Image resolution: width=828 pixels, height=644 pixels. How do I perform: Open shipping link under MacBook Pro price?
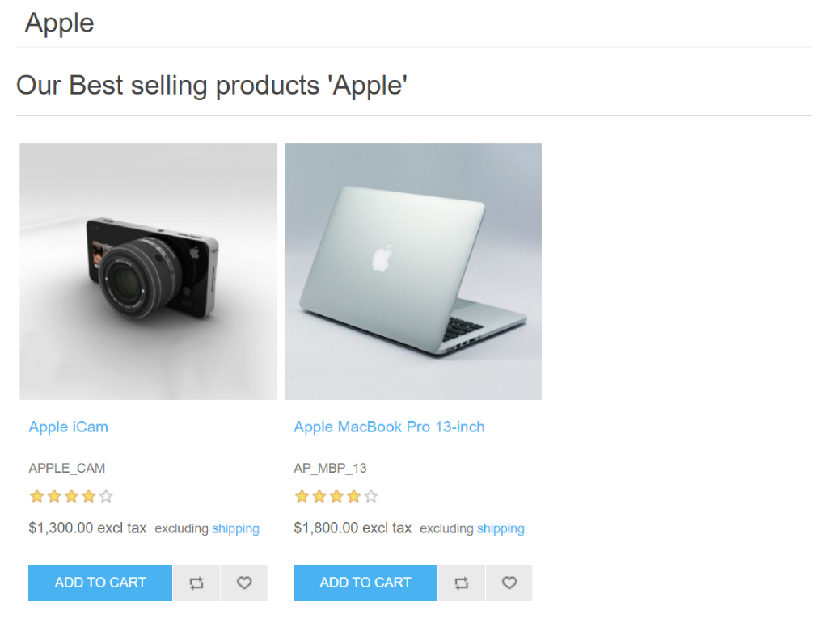501,528
